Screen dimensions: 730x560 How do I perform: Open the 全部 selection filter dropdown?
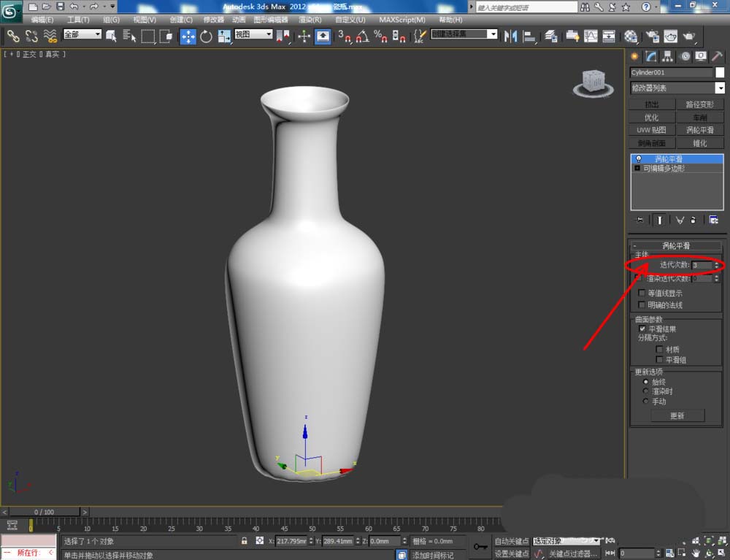click(x=82, y=34)
